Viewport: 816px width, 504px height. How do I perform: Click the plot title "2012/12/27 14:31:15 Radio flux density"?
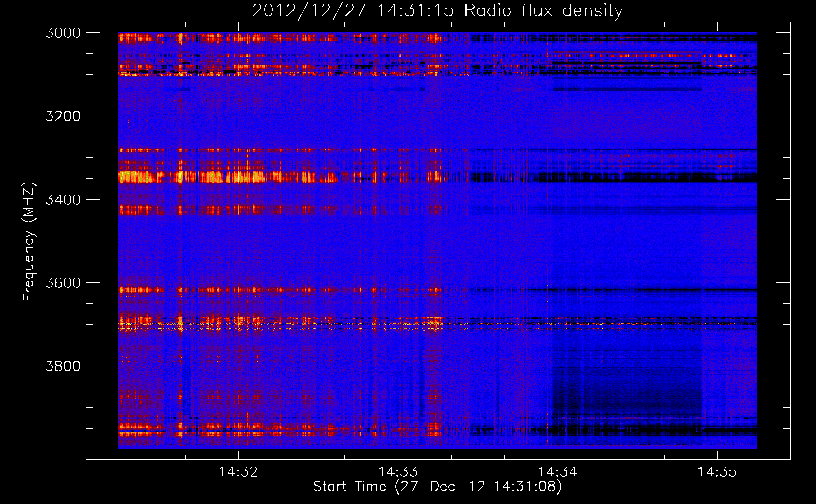click(437, 11)
